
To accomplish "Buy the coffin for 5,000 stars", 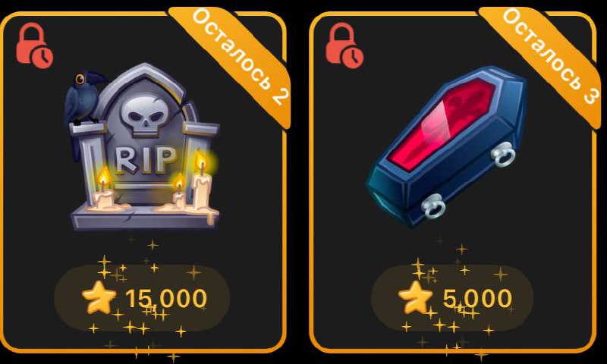I will coord(452,297).
